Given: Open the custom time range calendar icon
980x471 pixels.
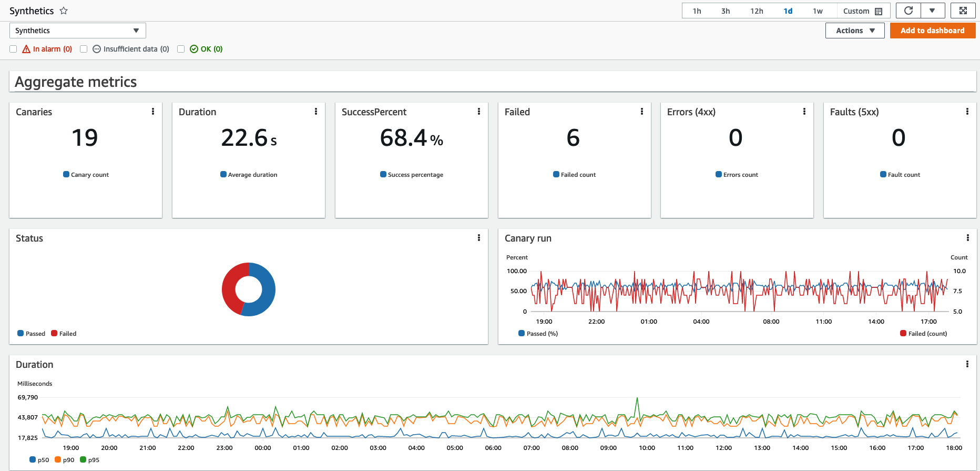Looking at the screenshot, I should pyautogui.click(x=879, y=11).
